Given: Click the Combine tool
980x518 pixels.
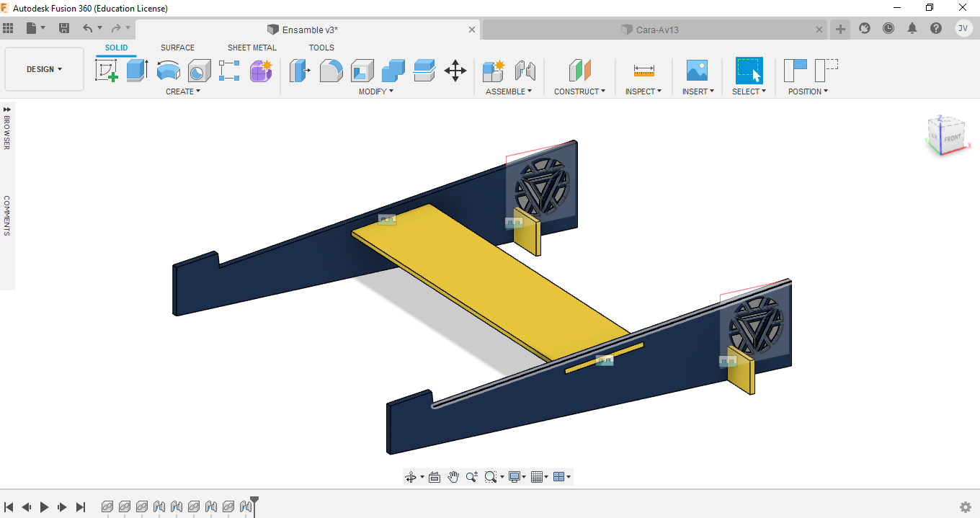Looking at the screenshot, I should point(393,71).
